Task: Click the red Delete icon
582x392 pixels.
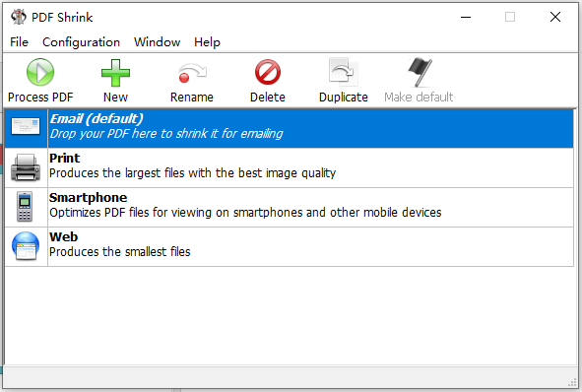Action: [268, 72]
